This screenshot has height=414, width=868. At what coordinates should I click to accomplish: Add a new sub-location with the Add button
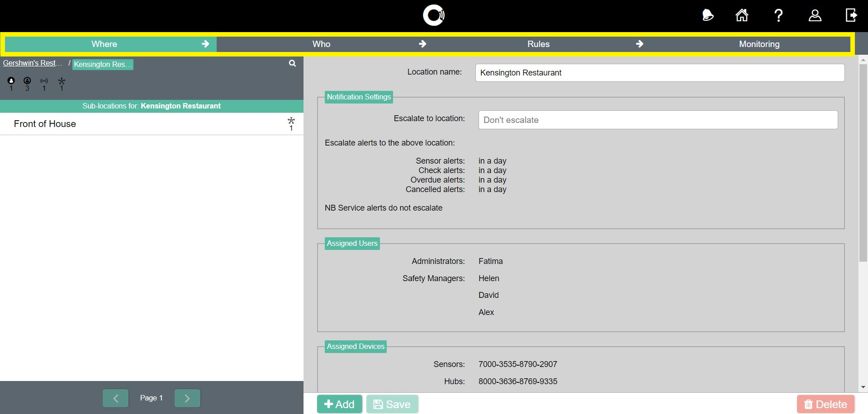(x=339, y=404)
